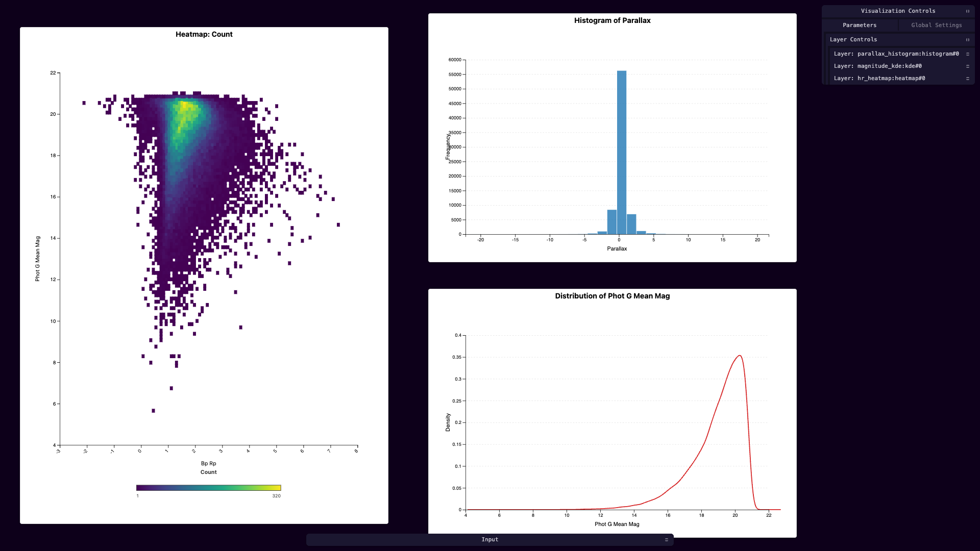Click the heatmap Count color gradient bar
This screenshot has height=551, width=980.
click(208, 488)
